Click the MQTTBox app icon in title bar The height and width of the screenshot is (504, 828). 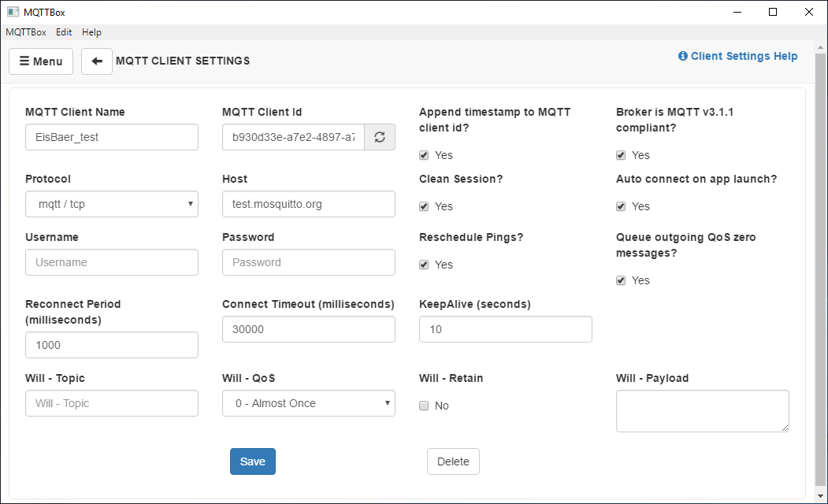coord(13,12)
